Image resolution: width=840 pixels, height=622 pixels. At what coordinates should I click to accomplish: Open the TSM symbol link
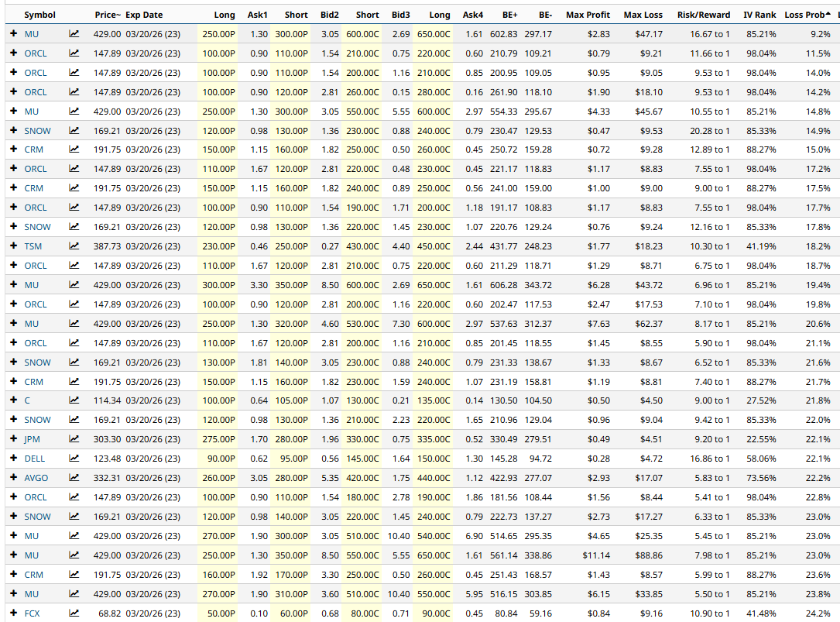click(x=33, y=246)
